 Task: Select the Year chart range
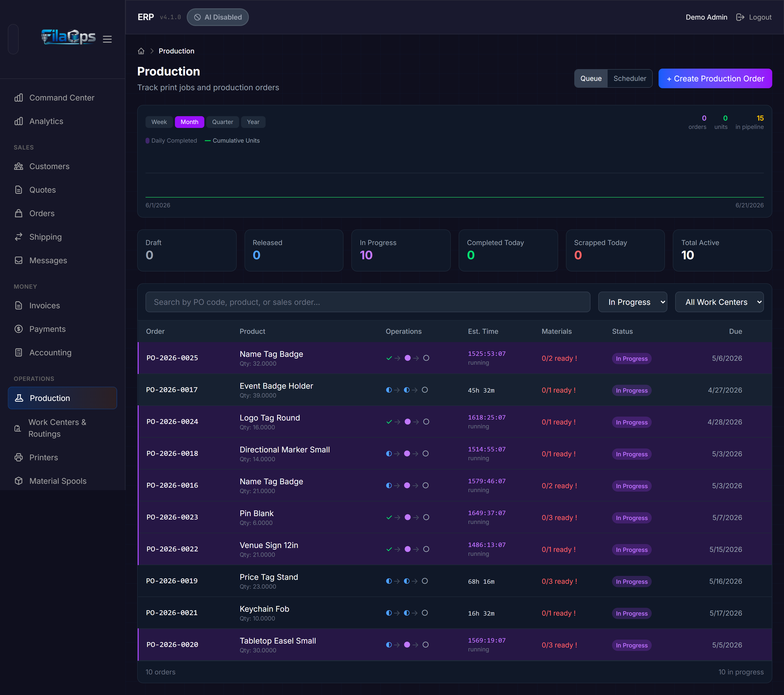(x=253, y=122)
